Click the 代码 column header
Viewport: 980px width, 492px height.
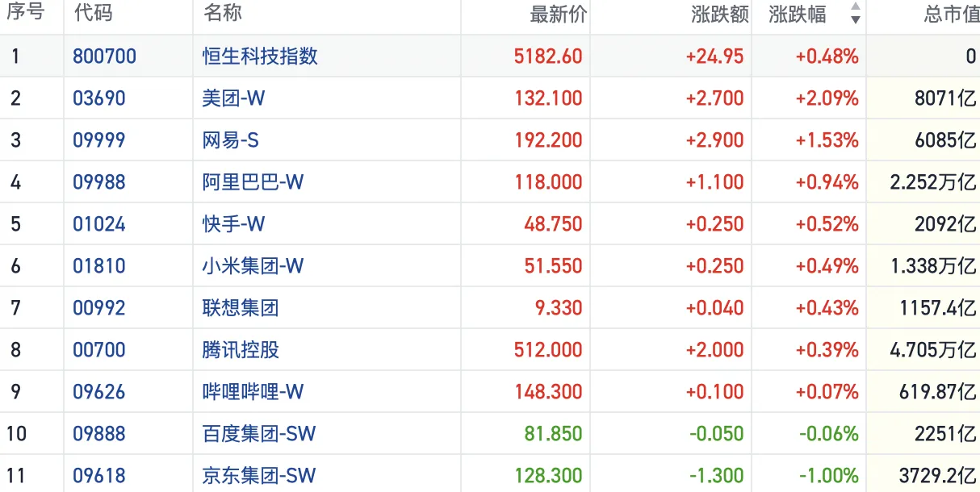point(92,14)
